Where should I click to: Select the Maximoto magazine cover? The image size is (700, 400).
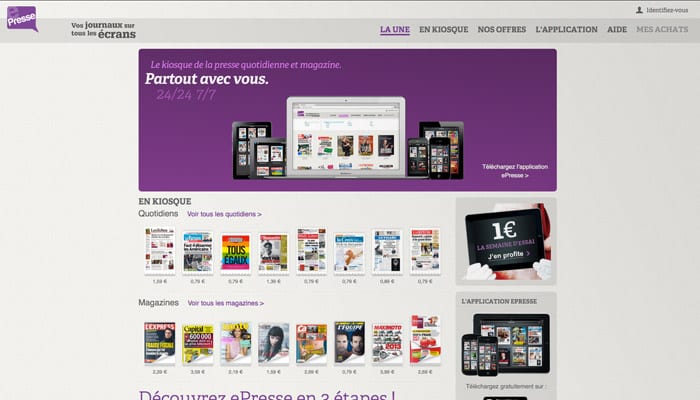tap(387, 343)
